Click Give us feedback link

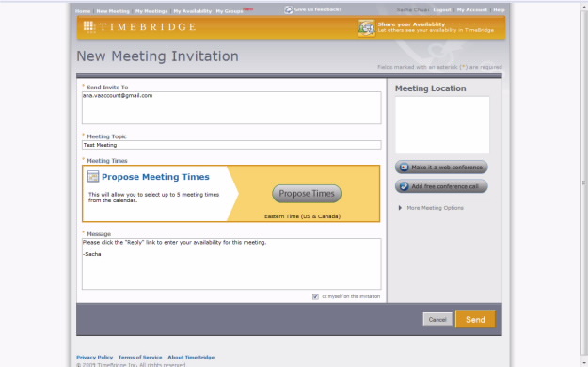(x=318, y=9)
